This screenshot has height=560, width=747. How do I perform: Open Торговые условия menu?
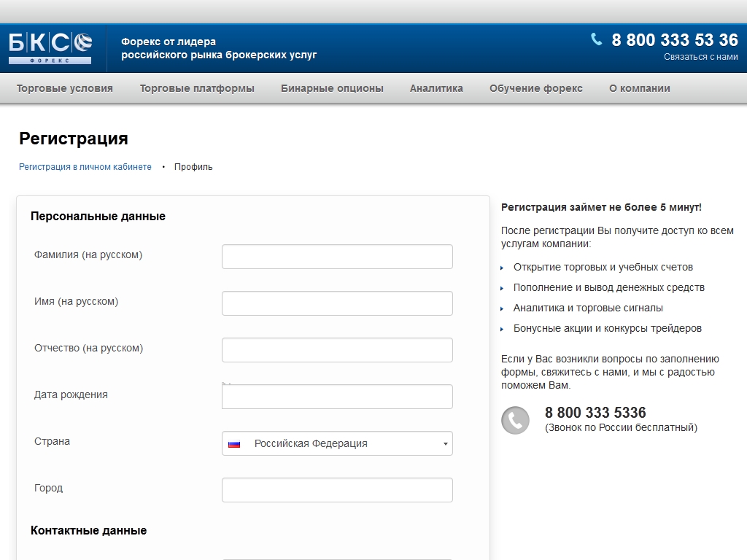[65, 88]
